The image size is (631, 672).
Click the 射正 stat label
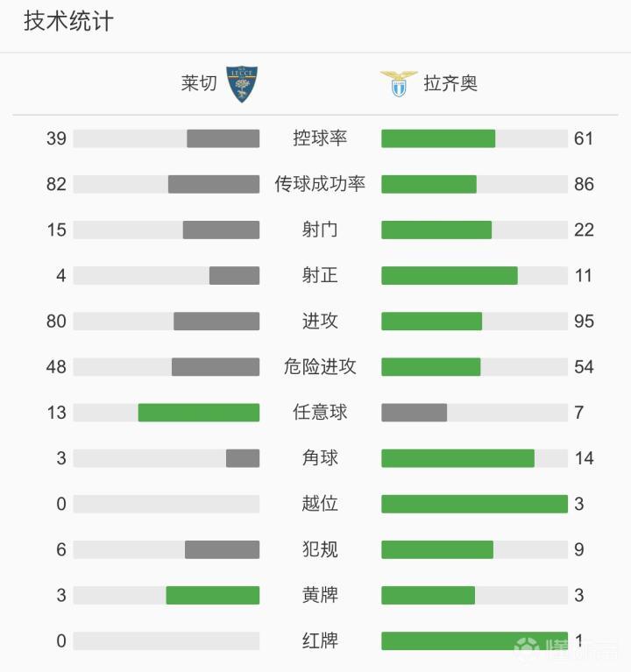point(320,275)
